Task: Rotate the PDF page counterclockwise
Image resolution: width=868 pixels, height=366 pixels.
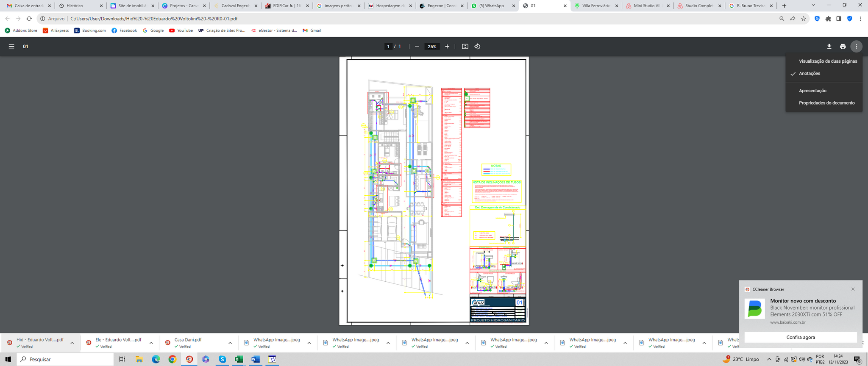Action: pos(477,47)
